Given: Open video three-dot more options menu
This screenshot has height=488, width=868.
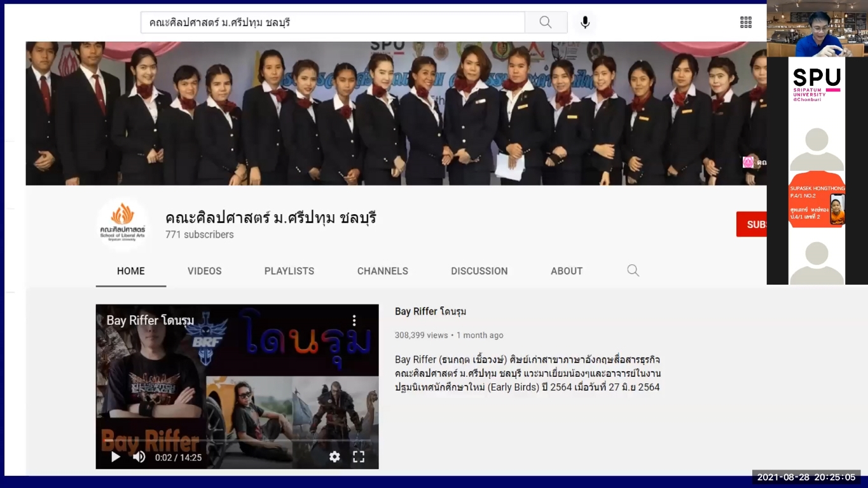Looking at the screenshot, I should 354,320.
